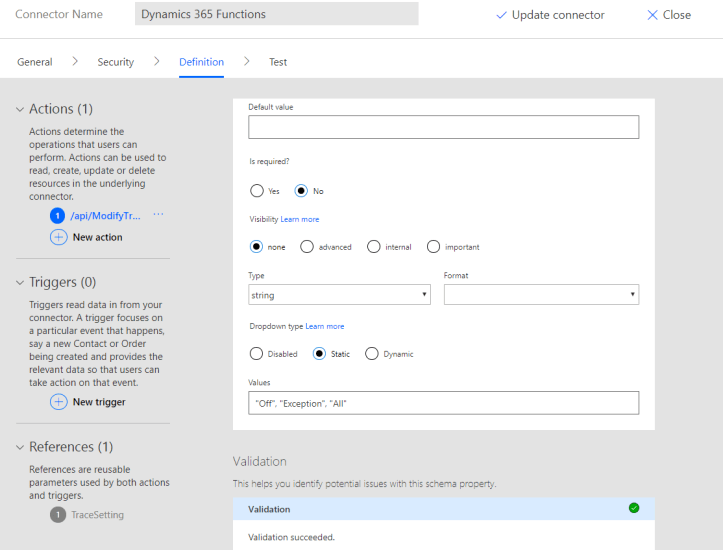Click the New trigger plus icon

(58, 402)
